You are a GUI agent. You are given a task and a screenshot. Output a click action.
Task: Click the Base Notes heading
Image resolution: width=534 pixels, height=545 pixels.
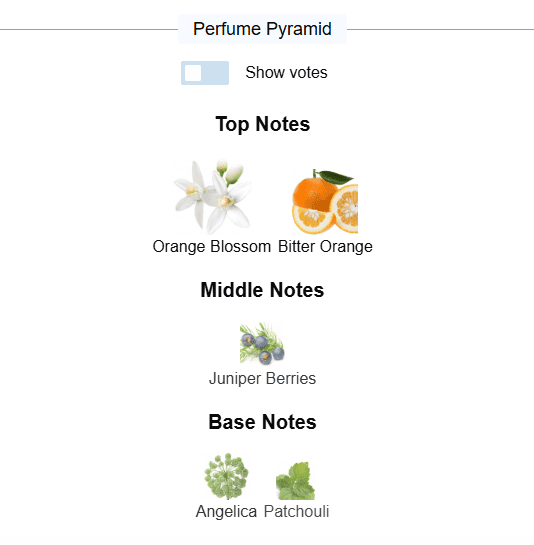point(262,422)
